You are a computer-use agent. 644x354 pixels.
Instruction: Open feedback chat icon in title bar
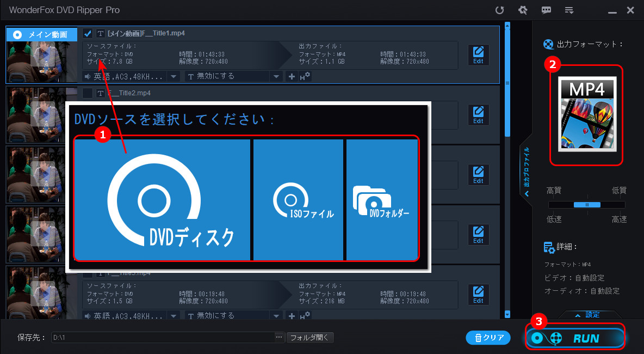546,10
